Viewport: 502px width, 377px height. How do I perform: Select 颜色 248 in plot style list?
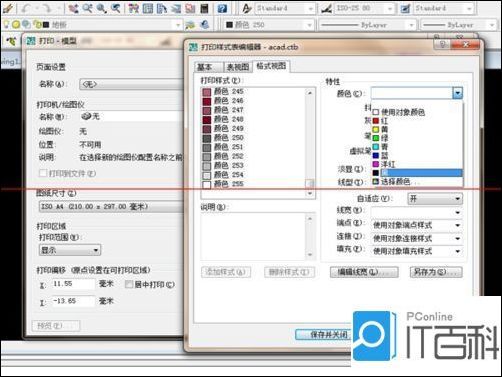[x=253, y=119]
